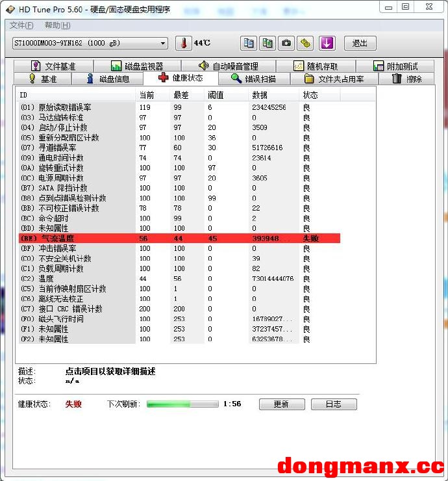This screenshot has height=481, width=448.
Task: Open the 帮助(H) menu
Action: (57, 25)
